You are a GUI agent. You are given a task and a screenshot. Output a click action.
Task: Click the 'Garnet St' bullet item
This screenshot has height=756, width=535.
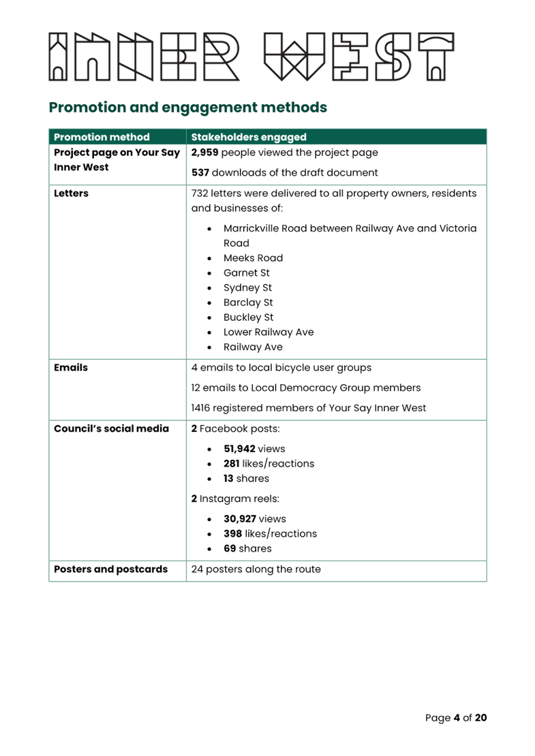247,273
